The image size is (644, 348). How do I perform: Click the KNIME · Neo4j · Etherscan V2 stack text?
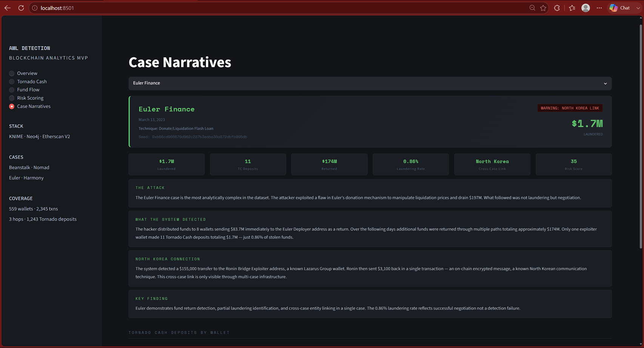tap(40, 137)
